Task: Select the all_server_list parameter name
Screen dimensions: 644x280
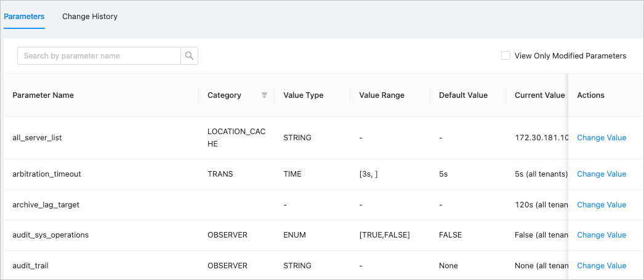Action: click(x=37, y=138)
